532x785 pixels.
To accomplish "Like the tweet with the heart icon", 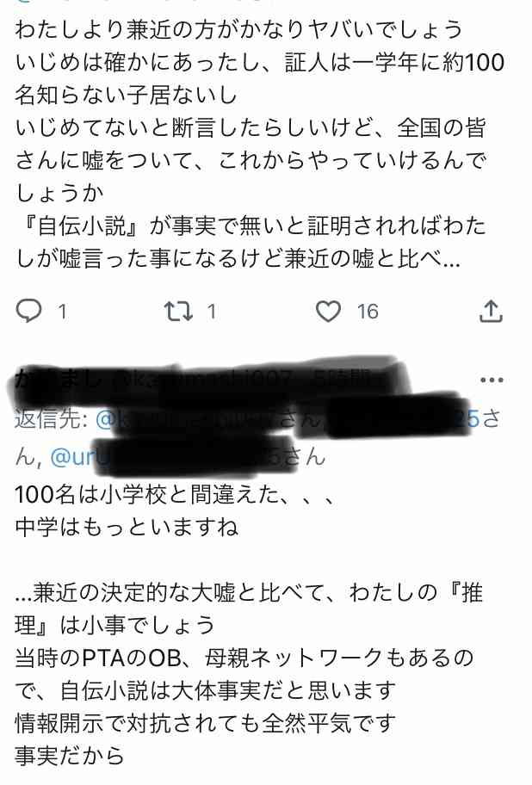I will (x=328, y=311).
